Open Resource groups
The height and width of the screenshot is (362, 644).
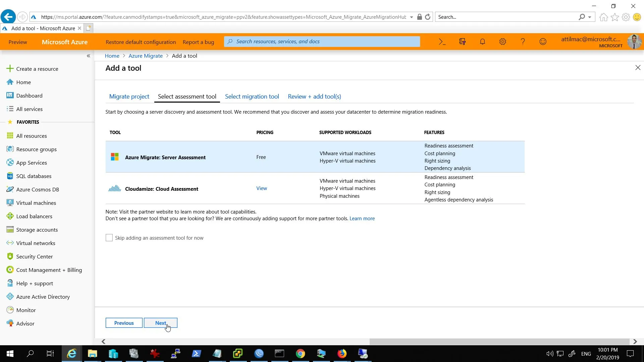pos(36,149)
